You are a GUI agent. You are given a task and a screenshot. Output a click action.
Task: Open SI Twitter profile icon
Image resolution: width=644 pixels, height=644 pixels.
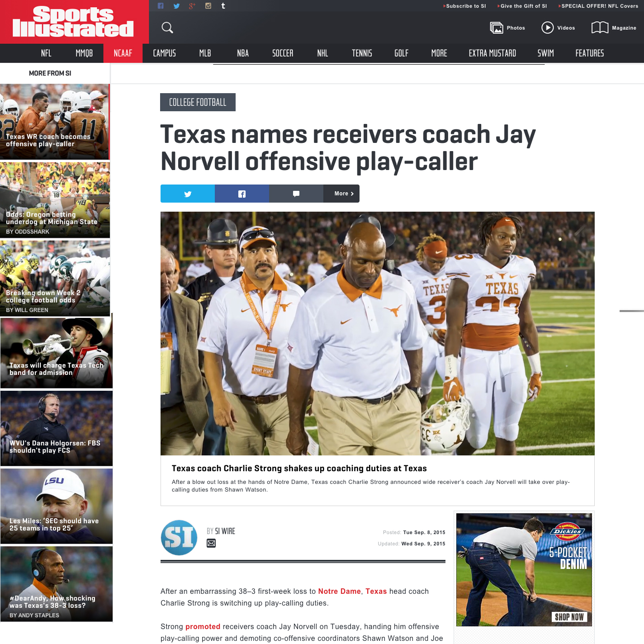coord(176,6)
